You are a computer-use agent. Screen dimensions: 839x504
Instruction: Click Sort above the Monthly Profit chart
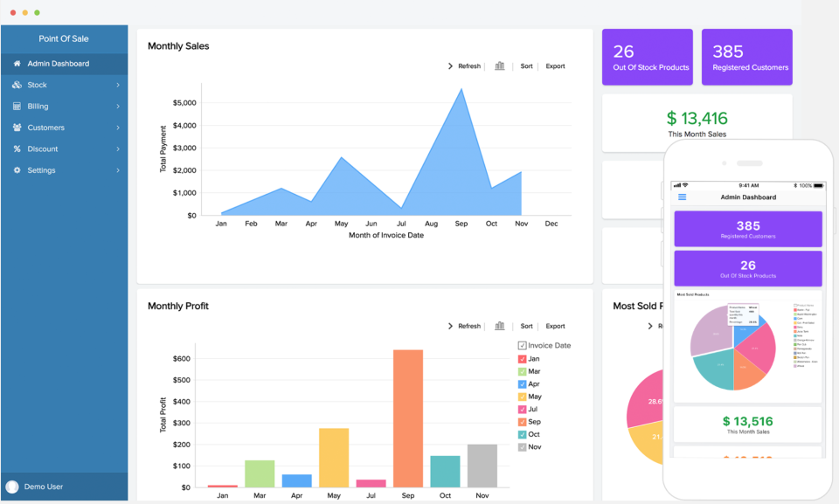526,326
